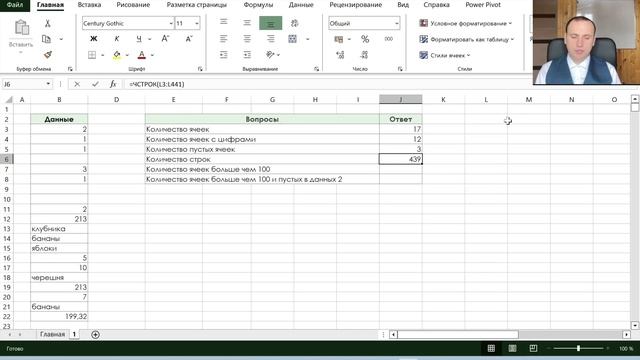The image size is (640, 360).
Task: Select sheet tab Главная
Action: [52, 334]
